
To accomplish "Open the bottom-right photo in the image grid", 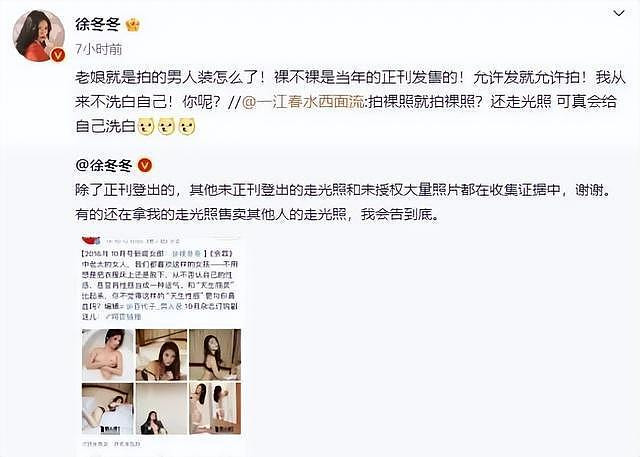I will [x=215, y=408].
